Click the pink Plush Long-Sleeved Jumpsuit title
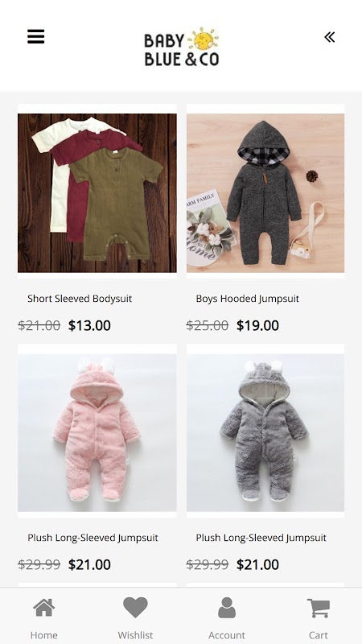The image size is (362, 644). [93, 538]
